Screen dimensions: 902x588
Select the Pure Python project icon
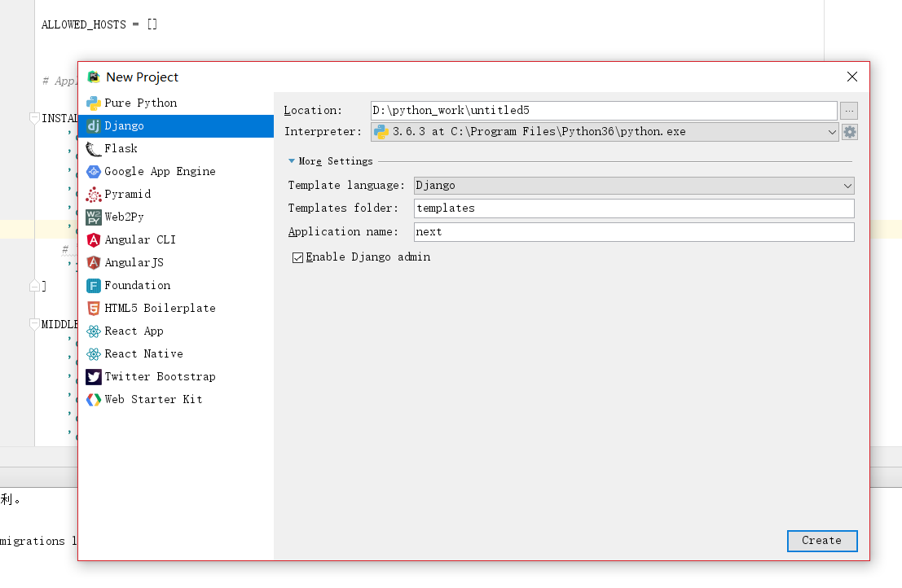pos(93,103)
